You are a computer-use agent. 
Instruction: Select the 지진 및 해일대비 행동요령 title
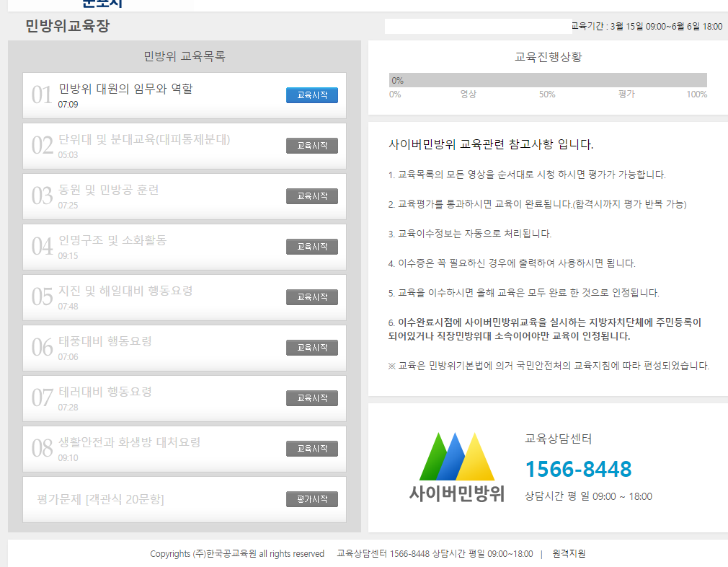point(125,291)
